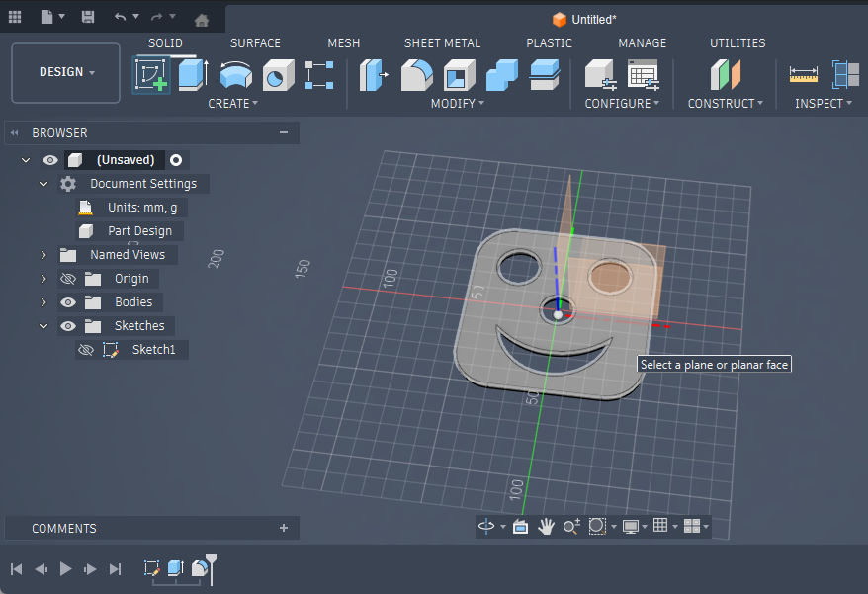Toggle visibility of the Bodies folder
This screenshot has height=594, width=868.
[x=67, y=301]
